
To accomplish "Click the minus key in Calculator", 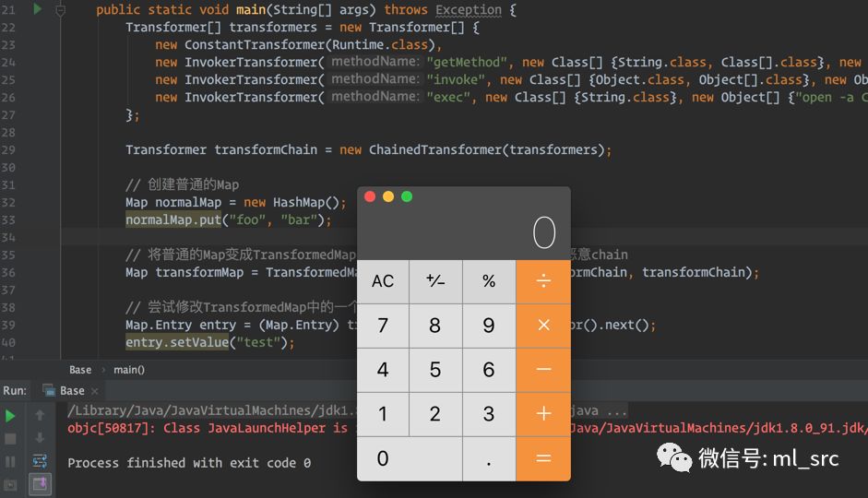I will pos(543,370).
